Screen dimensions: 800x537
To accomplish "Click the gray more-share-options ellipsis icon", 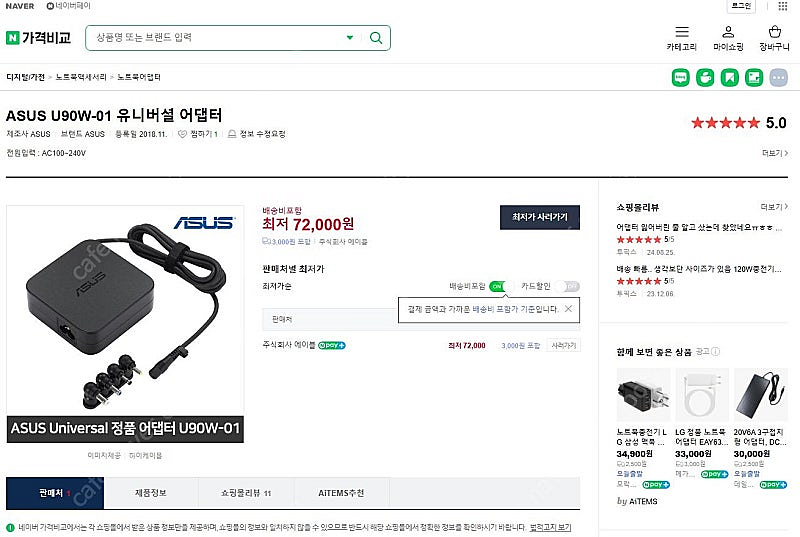I will [777, 77].
